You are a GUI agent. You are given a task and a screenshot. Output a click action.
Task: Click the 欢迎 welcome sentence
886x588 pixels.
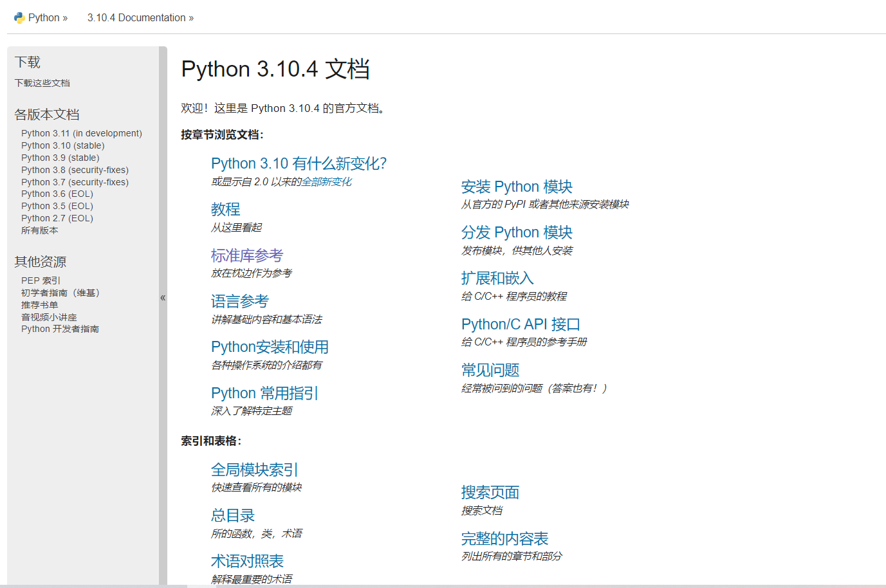[283, 108]
